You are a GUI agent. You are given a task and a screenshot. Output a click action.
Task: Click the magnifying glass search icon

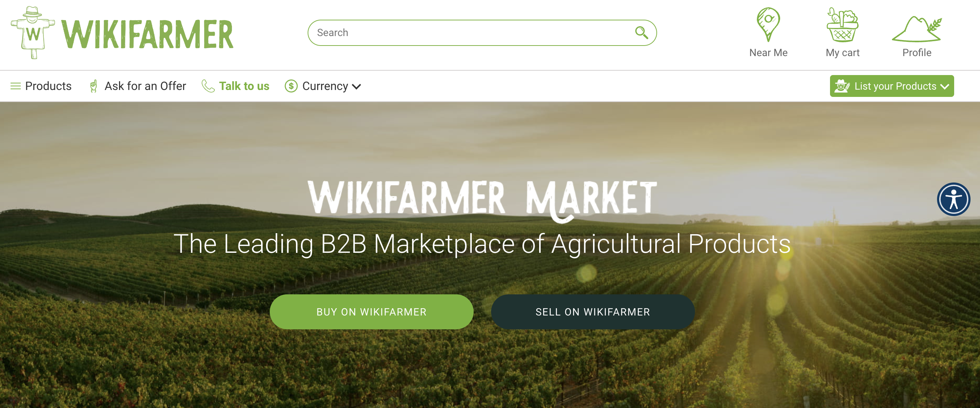pyautogui.click(x=641, y=33)
